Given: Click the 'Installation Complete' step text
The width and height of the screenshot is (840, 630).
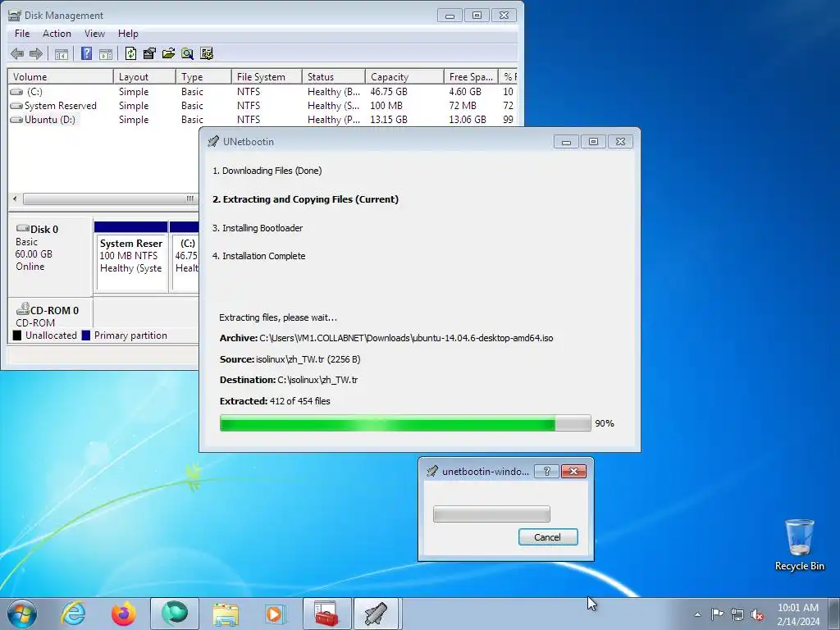Looking at the screenshot, I should [258, 256].
